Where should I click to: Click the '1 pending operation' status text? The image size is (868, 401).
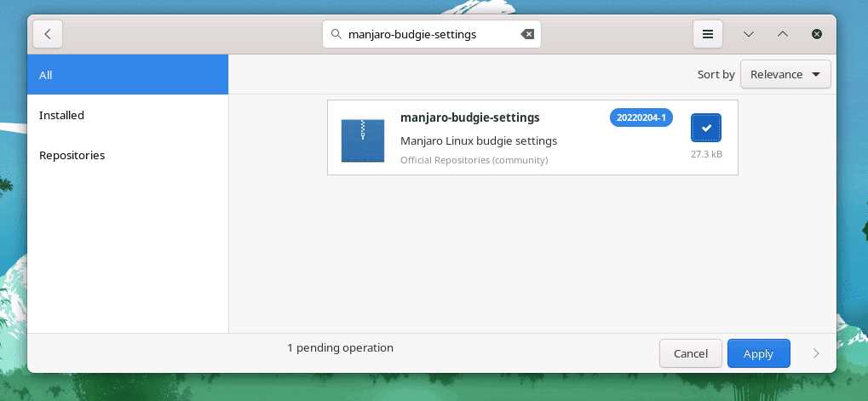pos(341,348)
